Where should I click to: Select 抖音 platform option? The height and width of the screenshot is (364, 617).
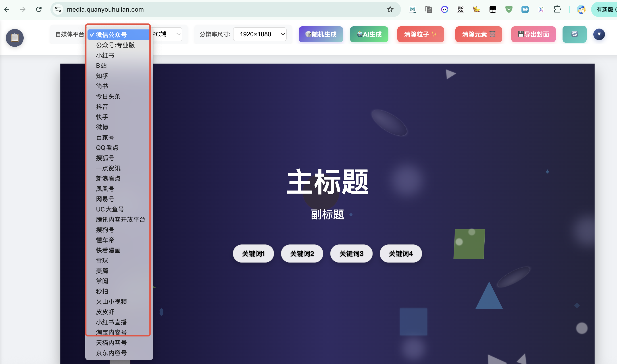pyautogui.click(x=102, y=107)
